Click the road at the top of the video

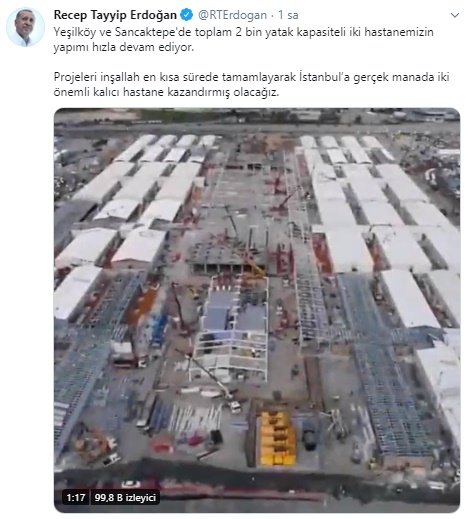coord(257,129)
